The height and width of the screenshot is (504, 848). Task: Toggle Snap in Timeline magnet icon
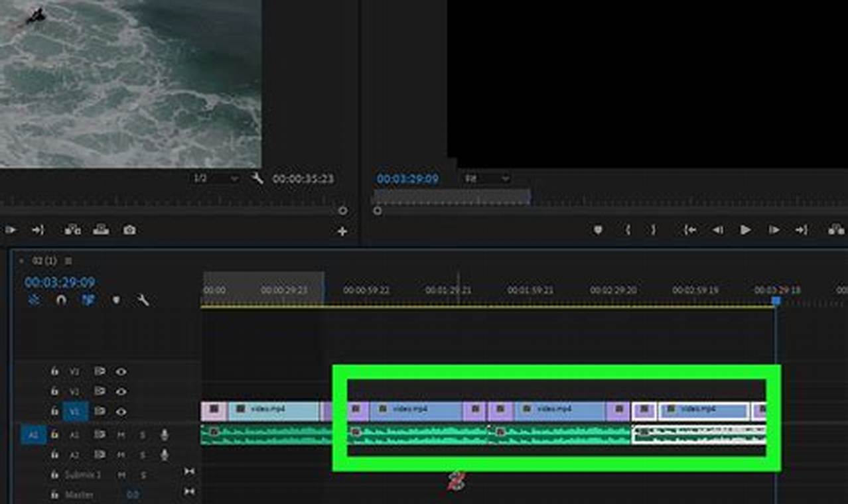point(61,300)
